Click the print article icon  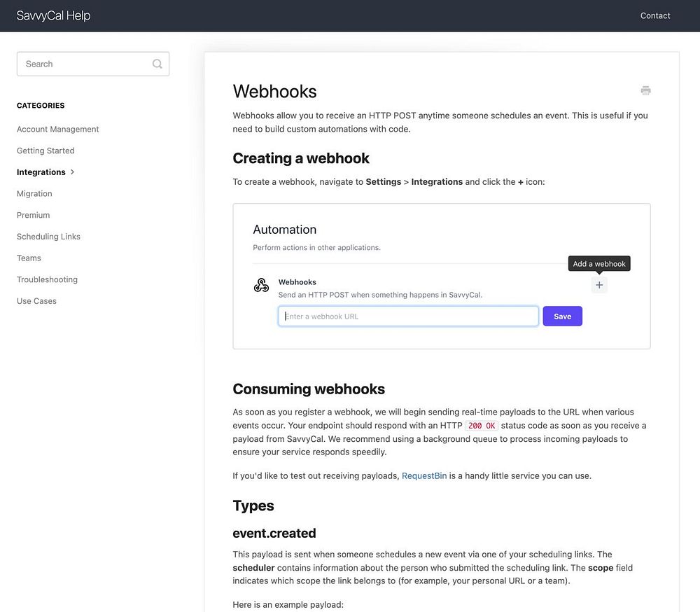[x=645, y=91]
